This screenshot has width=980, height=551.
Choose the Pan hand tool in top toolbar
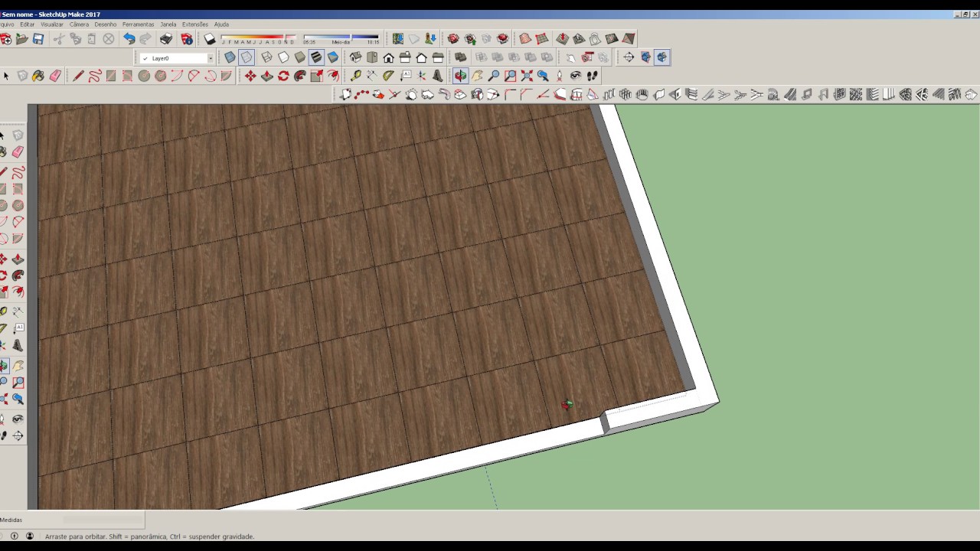click(477, 76)
